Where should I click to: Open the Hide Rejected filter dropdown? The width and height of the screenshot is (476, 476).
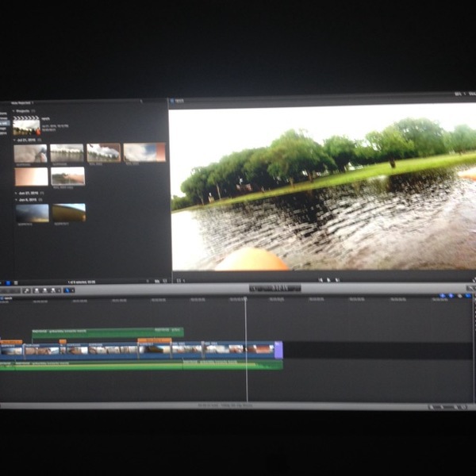click(22, 103)
